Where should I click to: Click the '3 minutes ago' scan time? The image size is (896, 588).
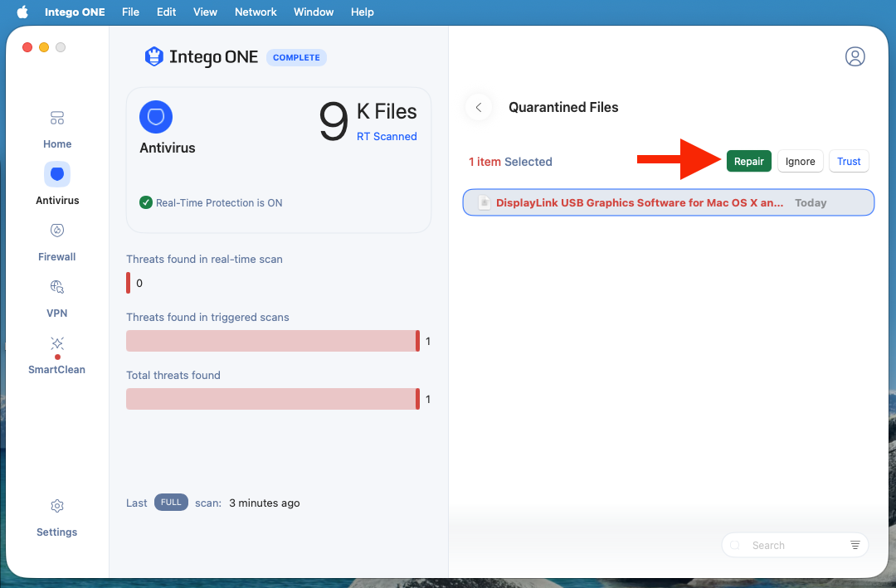(265, 503)
